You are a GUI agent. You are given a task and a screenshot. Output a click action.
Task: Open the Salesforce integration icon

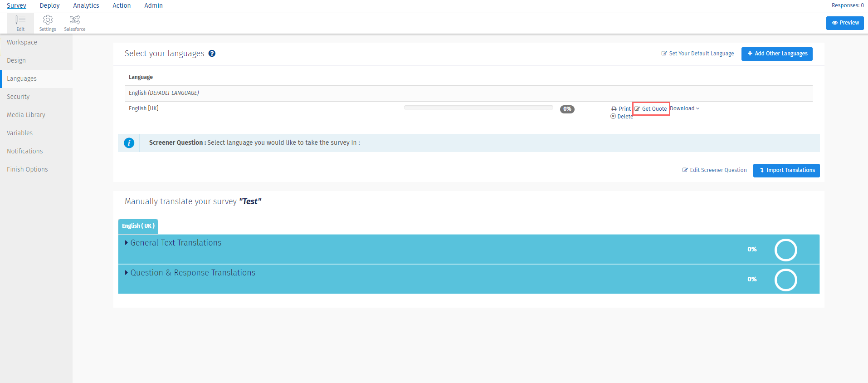click(x=75, y=23)
